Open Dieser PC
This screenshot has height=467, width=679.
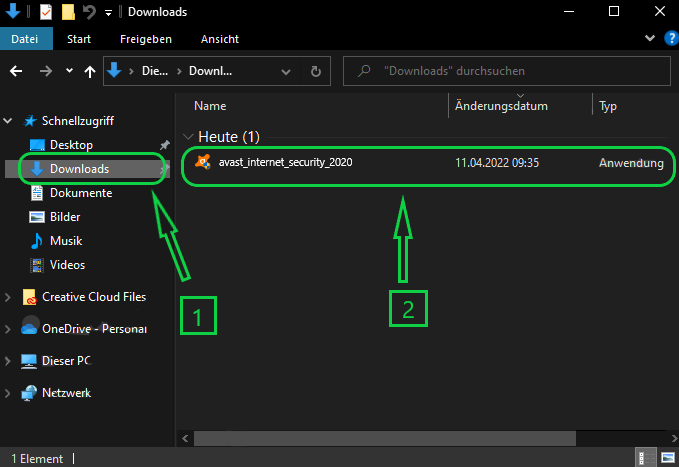click(x=66, y=360)
